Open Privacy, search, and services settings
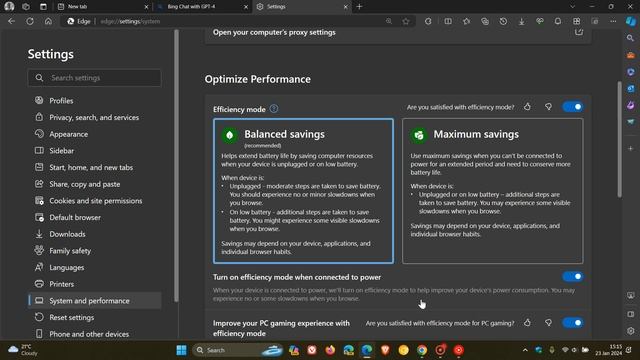Viewport: 640px width, 360px height. [95, 117]
